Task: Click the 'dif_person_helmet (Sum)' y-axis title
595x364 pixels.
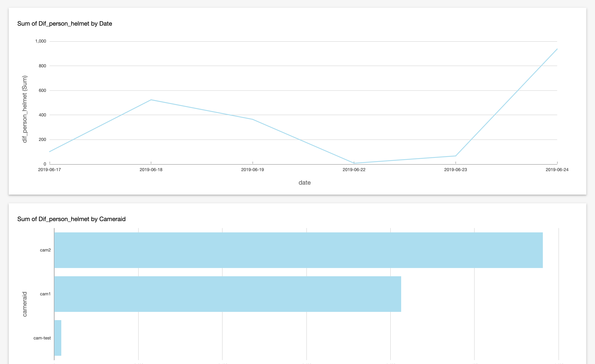Action: [25, 109]
